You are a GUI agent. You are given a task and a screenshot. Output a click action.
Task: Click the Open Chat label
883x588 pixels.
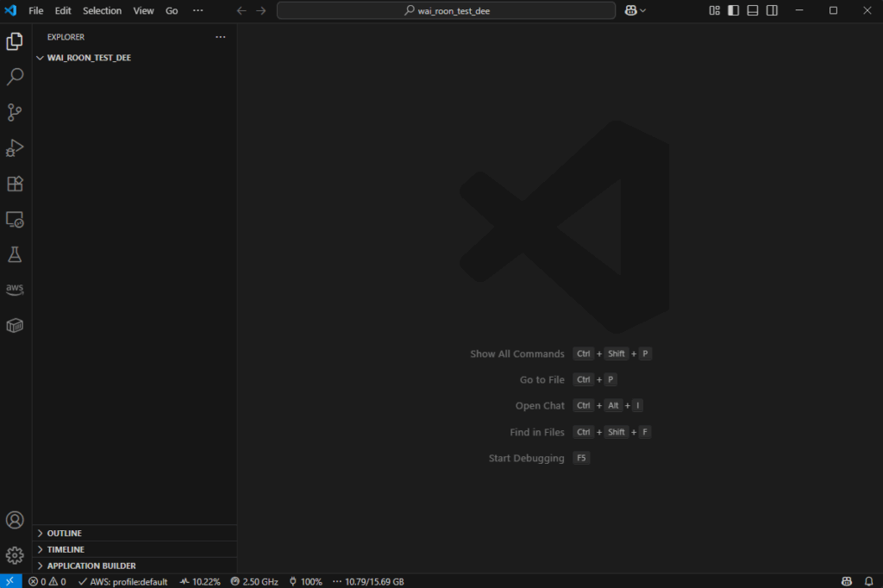pyautogui.click(x=540, y=405)
